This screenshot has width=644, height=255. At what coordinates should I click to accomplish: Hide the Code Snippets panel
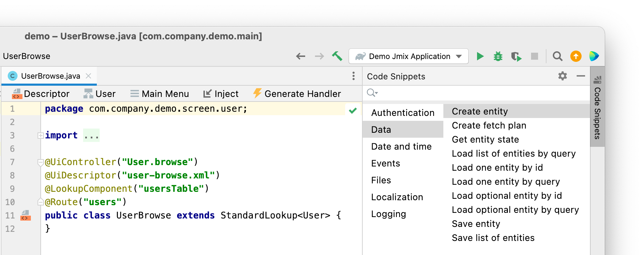coord(581,76)
